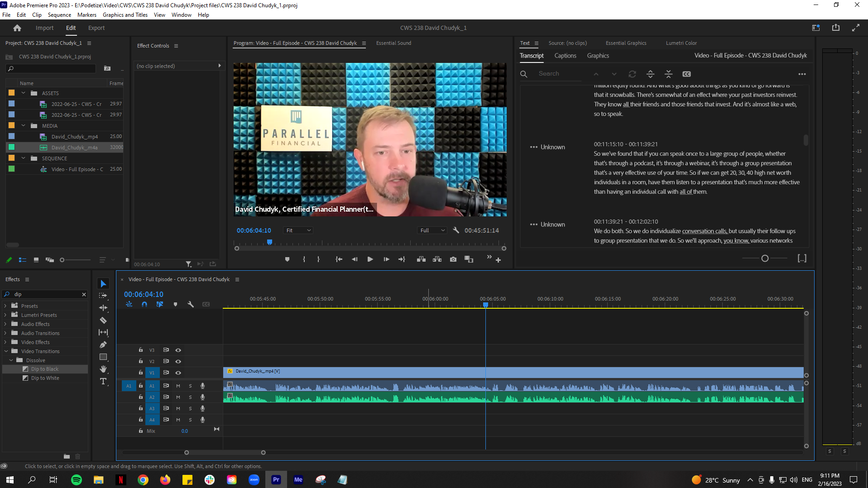Viewport: 868px width, 488px height.
Task: Click the transcript search magnifier icon
Action: [x=524, y=74]
